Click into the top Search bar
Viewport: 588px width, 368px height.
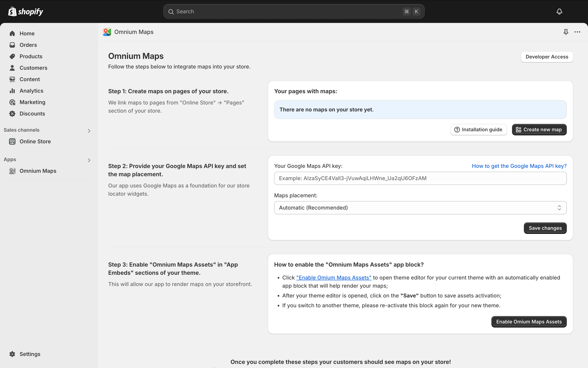(294, 11)
